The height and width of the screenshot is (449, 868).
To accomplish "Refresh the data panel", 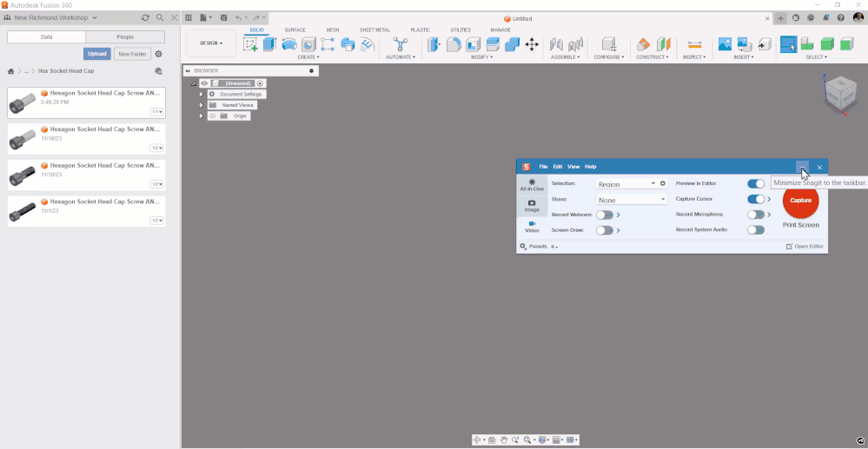I will (145, 17).
